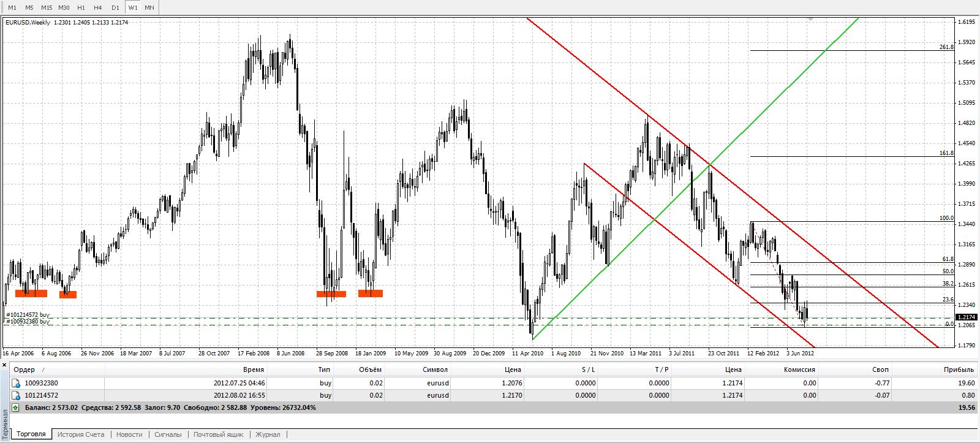
Task: Click the total profit 19.56
Action: pos(967,407)
